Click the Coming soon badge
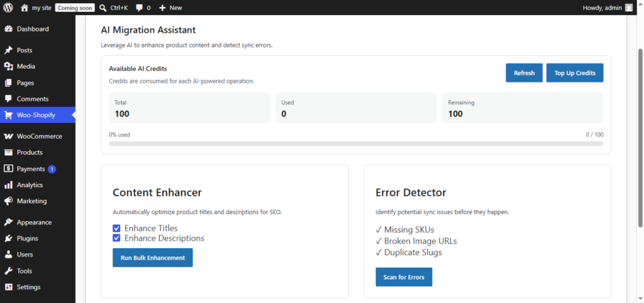 click(x=75, y=8)
